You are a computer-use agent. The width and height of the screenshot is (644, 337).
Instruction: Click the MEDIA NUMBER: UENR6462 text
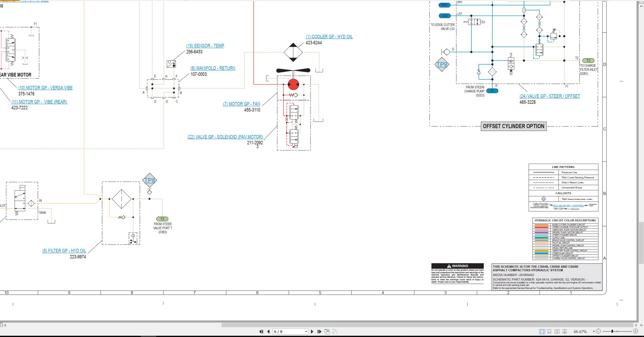point(513,275)
